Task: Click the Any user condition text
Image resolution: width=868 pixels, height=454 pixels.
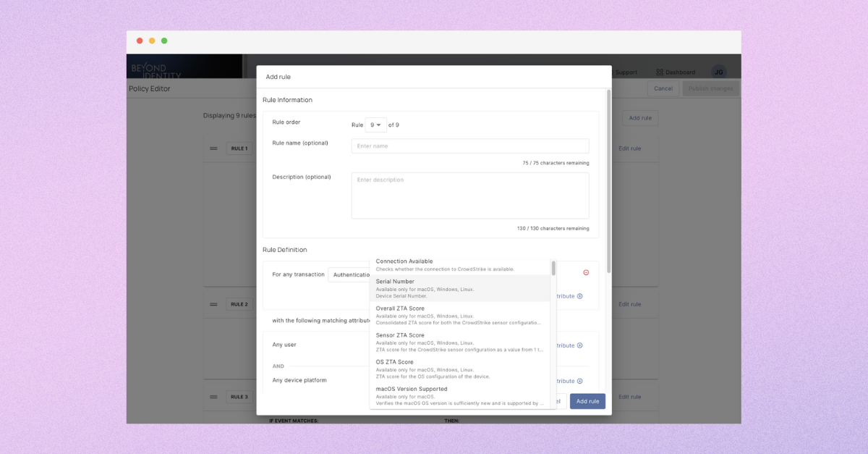Action: tap(284, 345)
